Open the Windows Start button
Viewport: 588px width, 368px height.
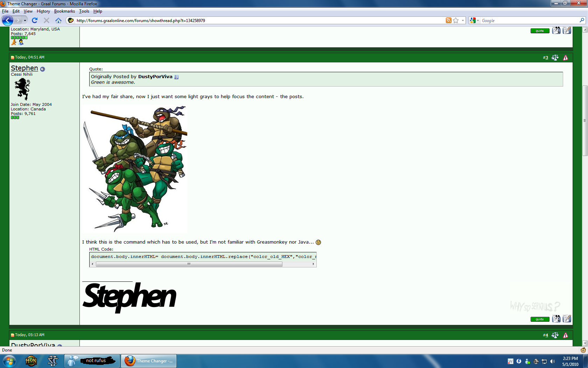(9, 361)
